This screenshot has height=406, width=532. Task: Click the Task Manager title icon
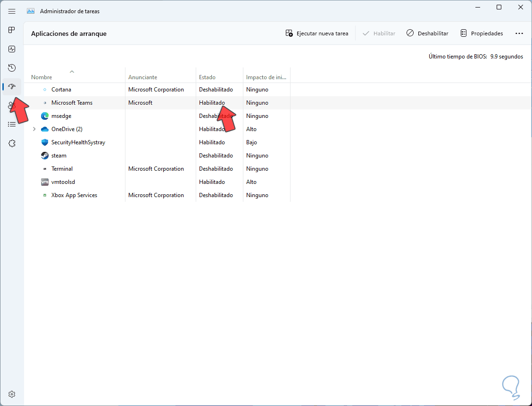click(31, 11)
